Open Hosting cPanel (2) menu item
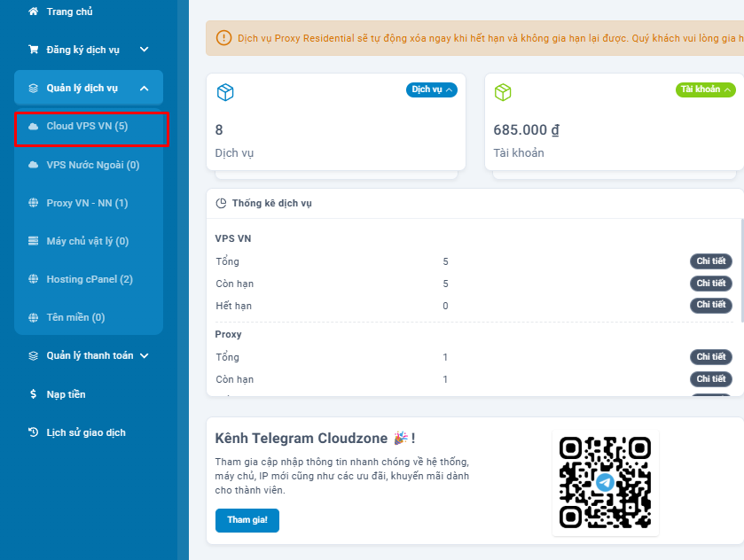Screen dimensions: 744x560 click(90, 279)
